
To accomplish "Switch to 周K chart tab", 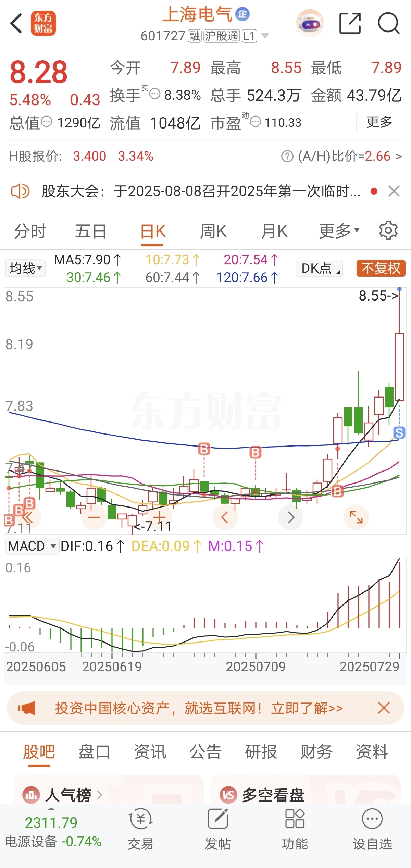I will [x=213, y=231].
